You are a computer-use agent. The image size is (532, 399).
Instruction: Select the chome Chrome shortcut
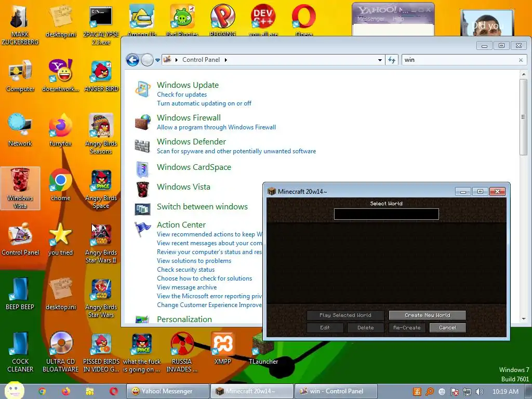[60, 185]
